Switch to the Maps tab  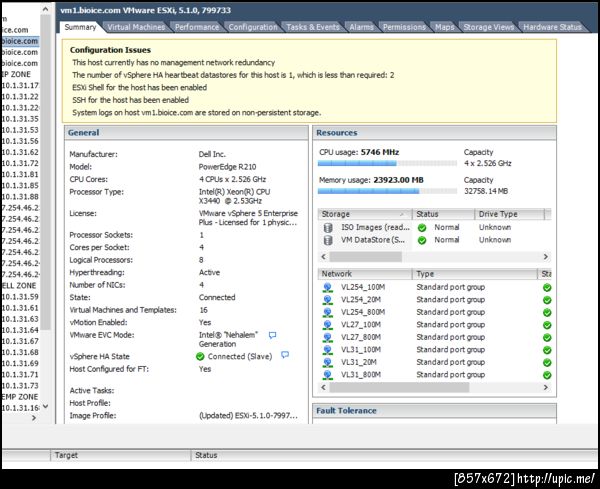tap(444, 27)
